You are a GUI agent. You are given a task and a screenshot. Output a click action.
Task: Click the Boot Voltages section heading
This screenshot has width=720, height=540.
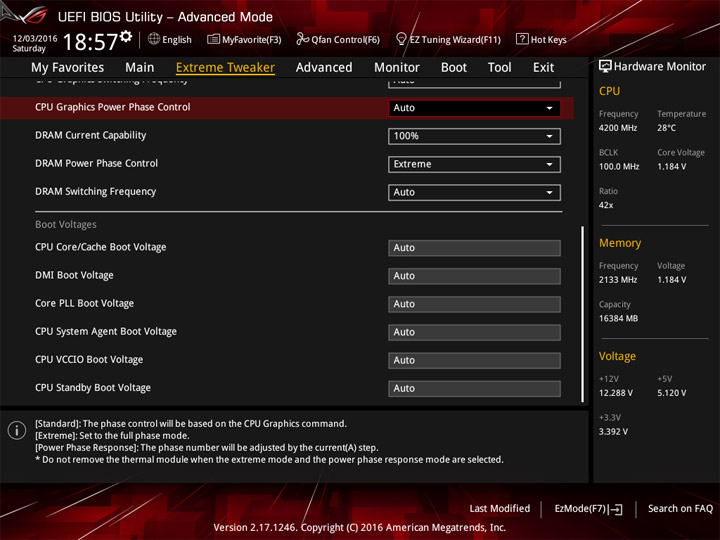[66, 225]
